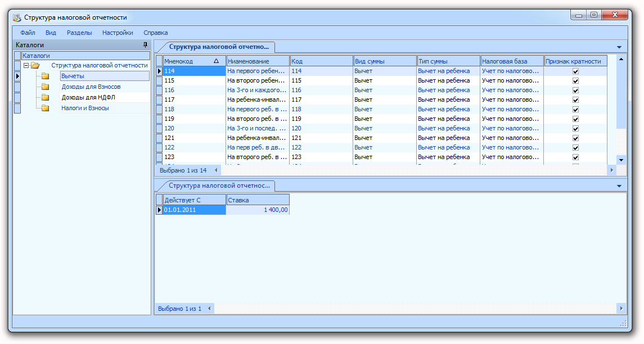This screenshot has height=344, width=644.
Task: Click the Действует С column header
Action: point(194,200)
